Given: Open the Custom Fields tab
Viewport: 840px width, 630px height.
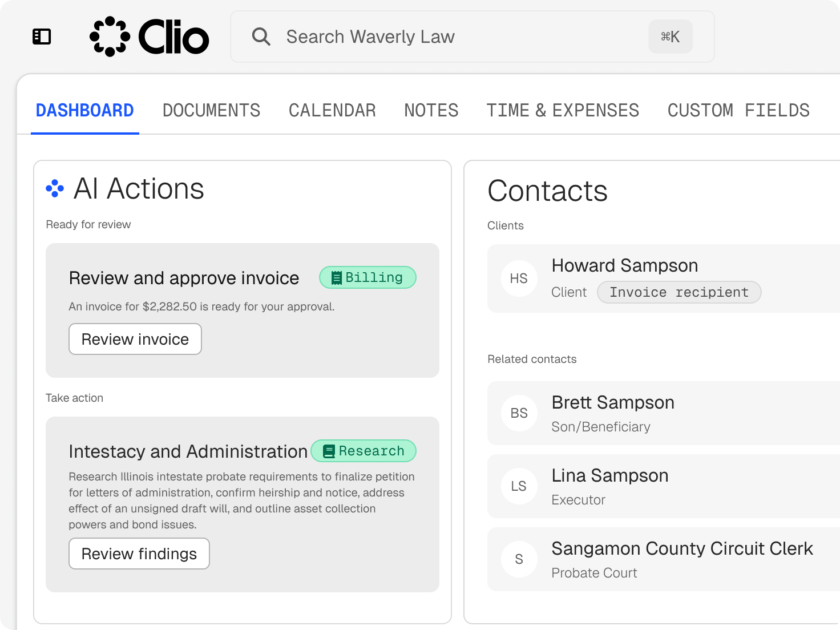Looking at the screenshot, I should pos(738,110).
